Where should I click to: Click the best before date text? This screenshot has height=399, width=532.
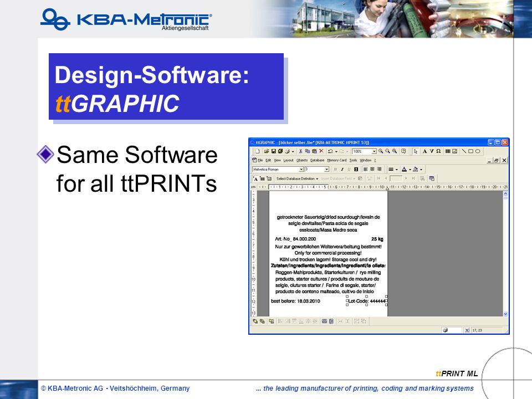click(295, 301)
